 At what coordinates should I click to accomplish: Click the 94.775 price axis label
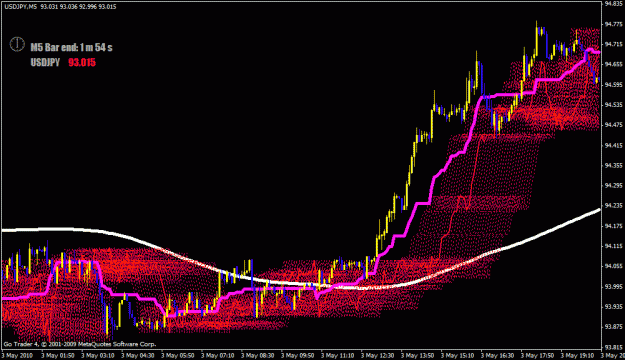pos(613,24)
